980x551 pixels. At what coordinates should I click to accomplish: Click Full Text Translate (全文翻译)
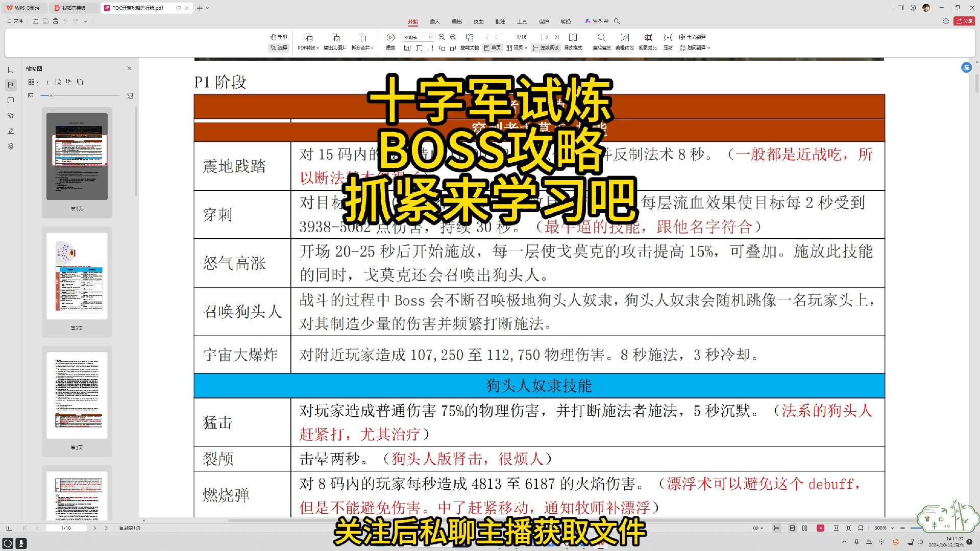click(692, 37)
